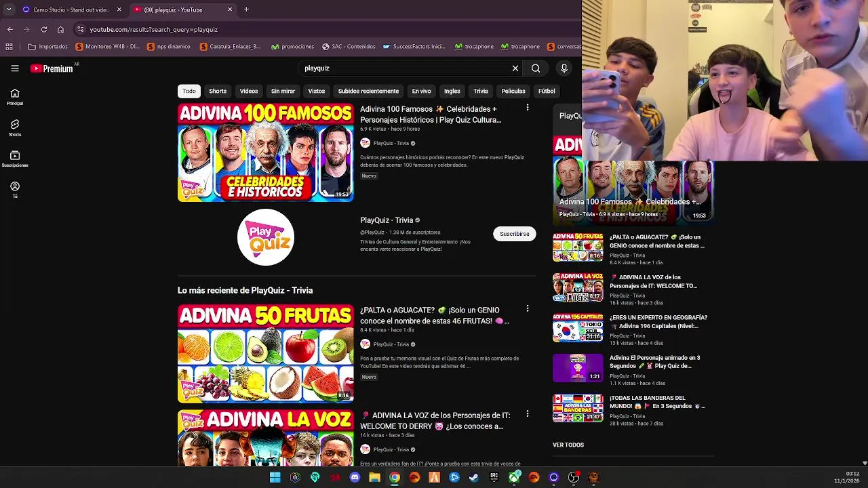Click Suscribirse for PlayQuiz - Trivia
This screenshot has width=868, height=488.
click(515, 234)
